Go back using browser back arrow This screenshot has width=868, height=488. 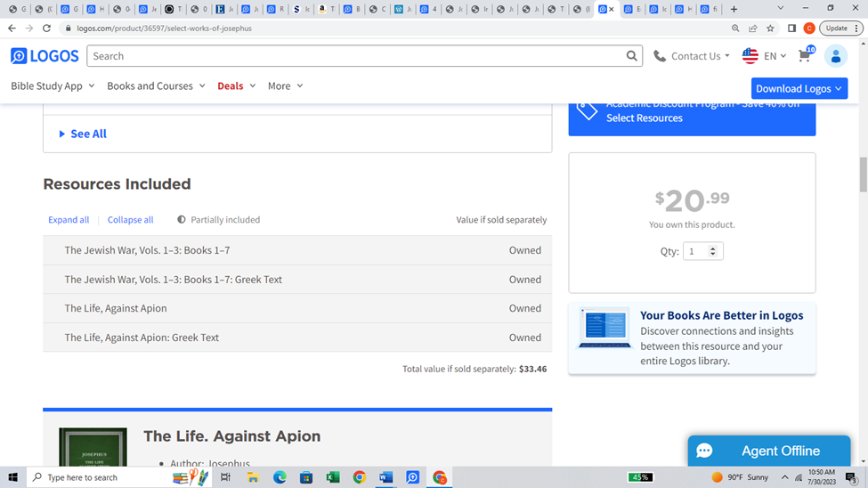(12, 28)
